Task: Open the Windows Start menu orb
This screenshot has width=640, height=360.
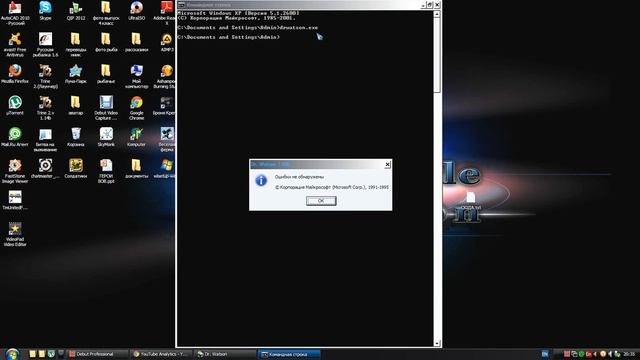Action: 12,354
